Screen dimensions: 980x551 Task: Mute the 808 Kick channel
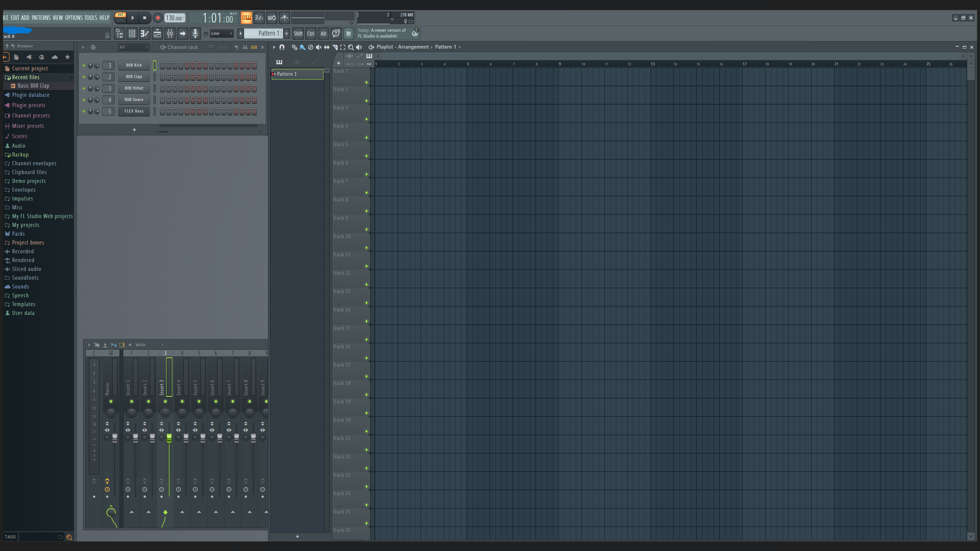84,65
